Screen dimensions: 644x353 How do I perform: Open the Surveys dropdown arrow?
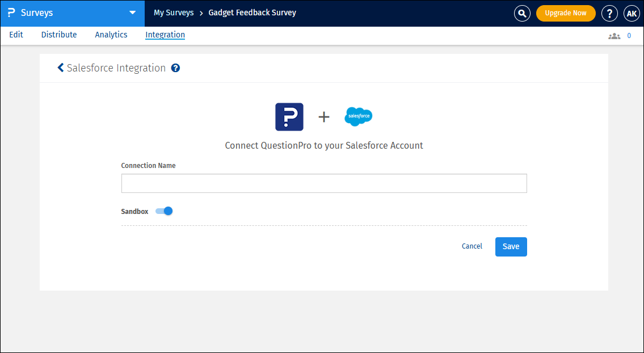pos(132,12)
